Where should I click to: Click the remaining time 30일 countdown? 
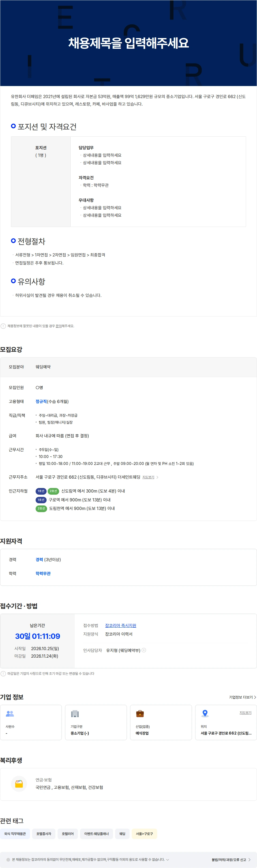(x=37, y=636)
